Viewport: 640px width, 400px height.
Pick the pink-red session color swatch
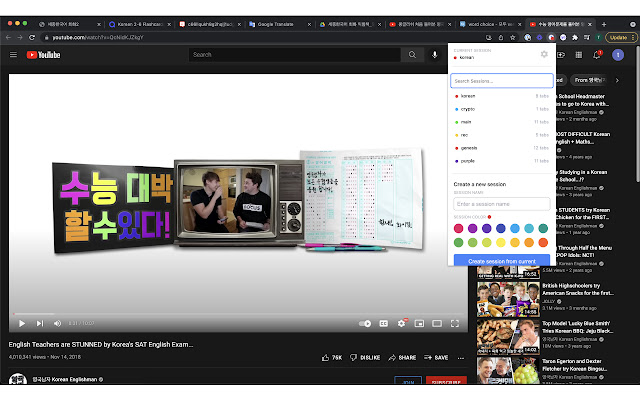click(458, 228)
